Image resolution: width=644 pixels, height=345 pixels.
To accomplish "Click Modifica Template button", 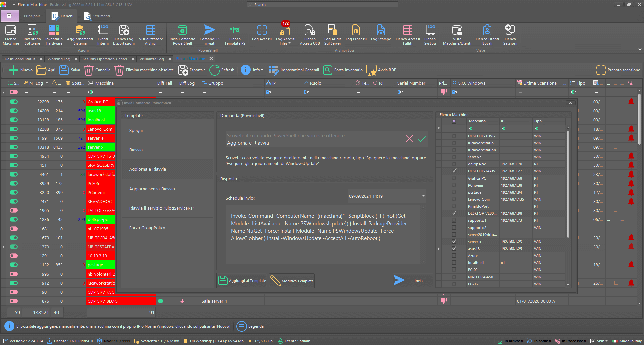I will click(x=292, y=281).
